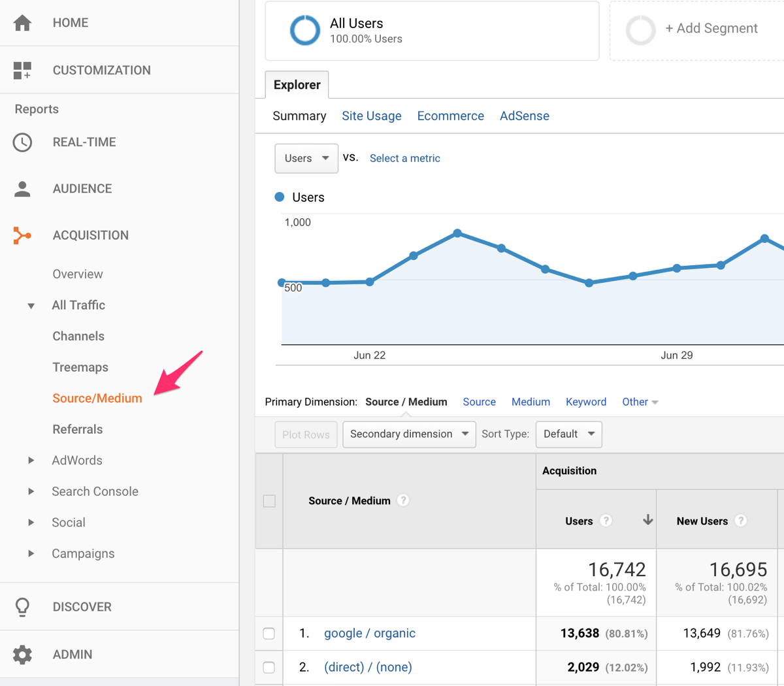Open Customization dashboard icon
Image resolution: width=784 pixels, height=686 pixels.
(x=22, y=70)
